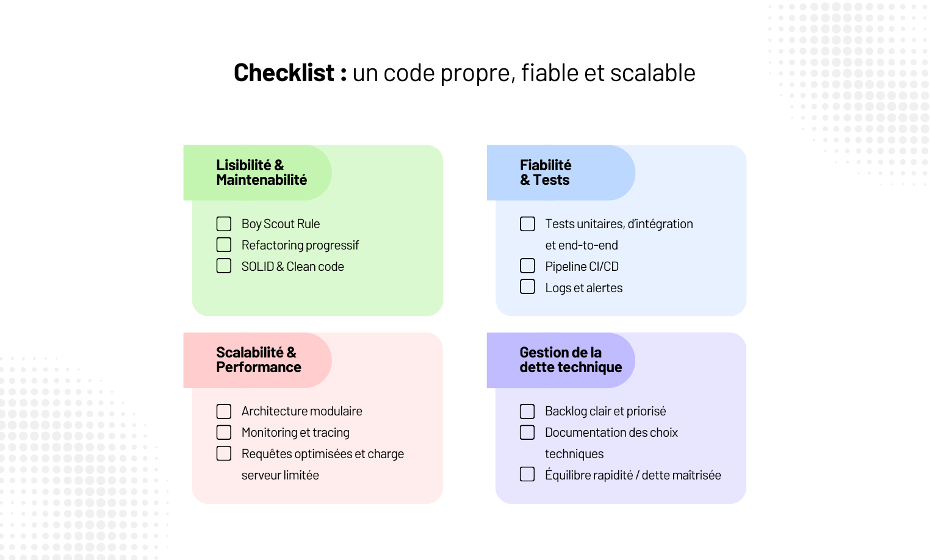Screen dimensions: 930x560
Task: Tick the Backlog clair et priorisé checkbox
Action: [527, 411]
